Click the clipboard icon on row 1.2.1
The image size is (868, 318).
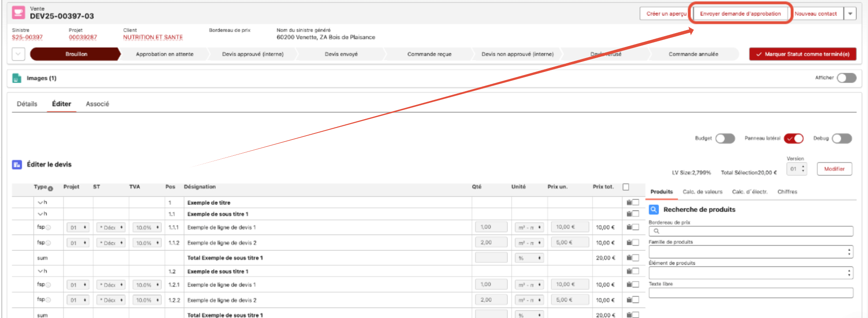[629, 284]
